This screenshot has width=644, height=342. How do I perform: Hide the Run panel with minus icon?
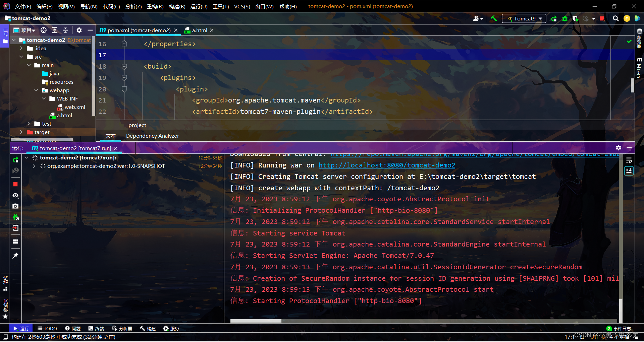tap(629, 148)
